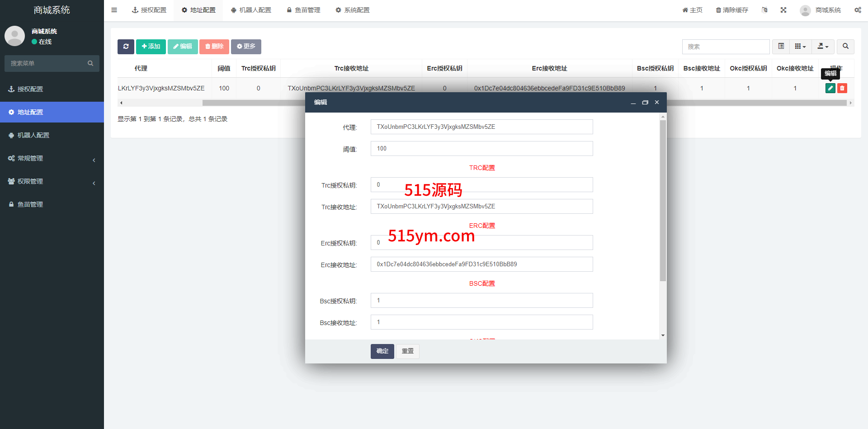868x429 pixels.
Task: Maximize the 编辑 dialog window
Action: tap(645, 103)
